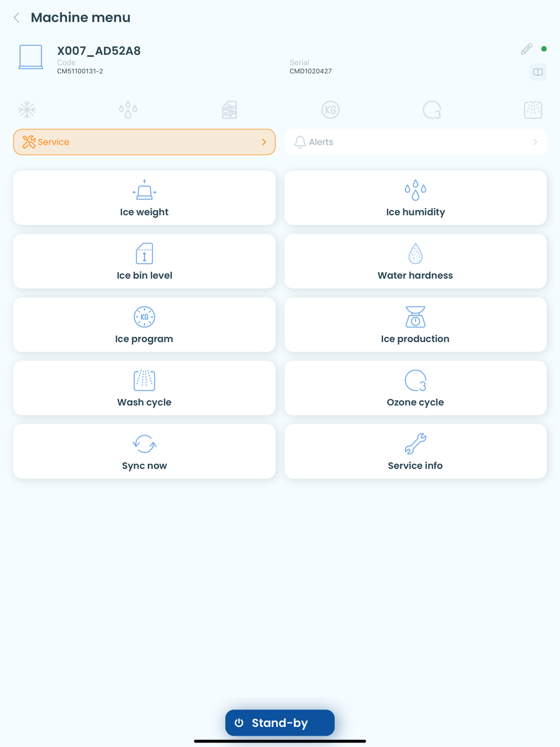Image resolution: width=560 pixels, height=747 pixels.
Task: Tap the three water drops status icon
Action: pyautogui.click(x=128, y=110)
